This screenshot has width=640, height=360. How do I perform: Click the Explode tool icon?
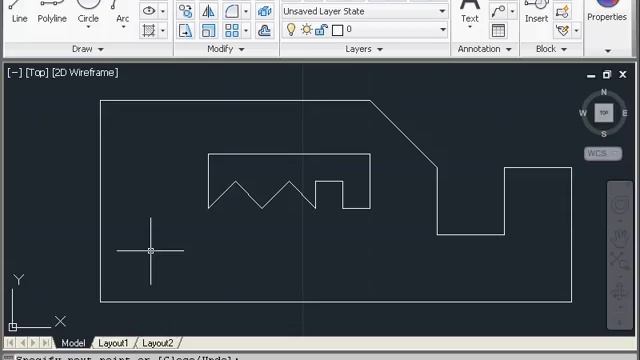264,11
